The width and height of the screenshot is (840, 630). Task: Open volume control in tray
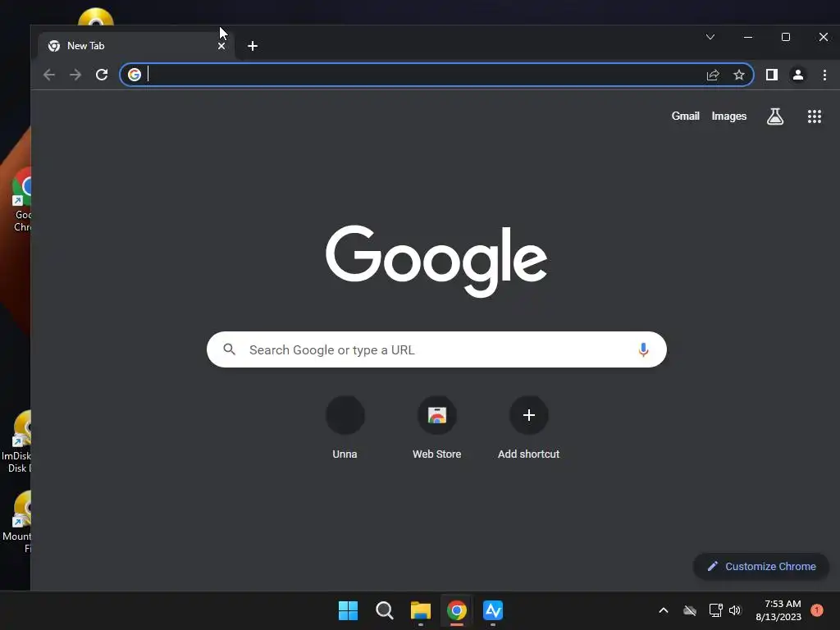[x=735, y=610]
